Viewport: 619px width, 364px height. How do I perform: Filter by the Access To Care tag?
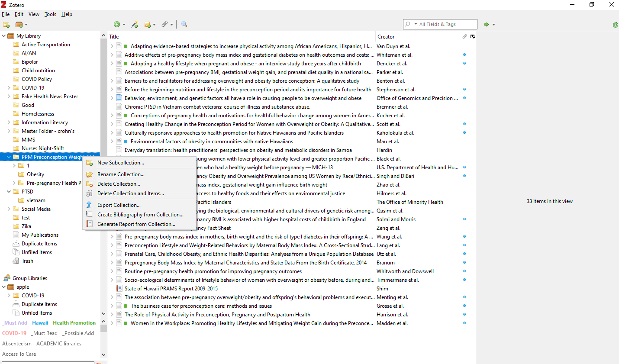tap(19, 354)
